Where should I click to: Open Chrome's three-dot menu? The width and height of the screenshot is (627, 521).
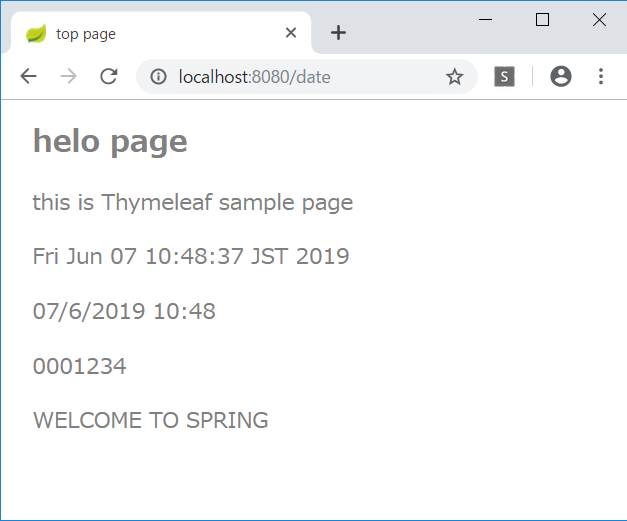601,77
